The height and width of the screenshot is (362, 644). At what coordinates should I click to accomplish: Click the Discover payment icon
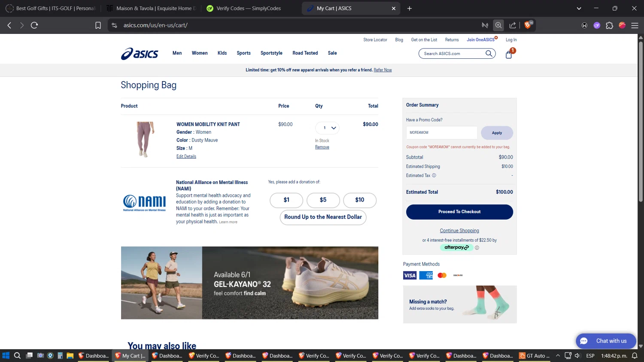(458, 275)
